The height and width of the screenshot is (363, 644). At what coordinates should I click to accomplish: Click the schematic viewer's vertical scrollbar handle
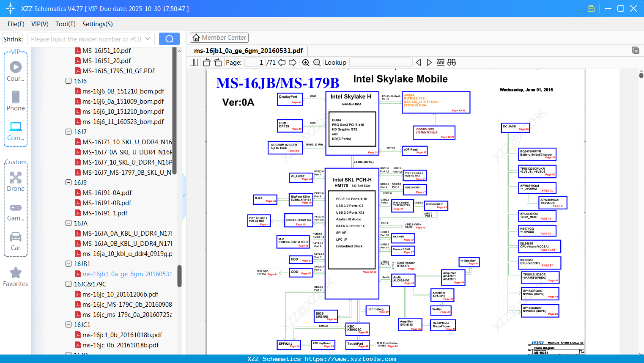[641, 75]
